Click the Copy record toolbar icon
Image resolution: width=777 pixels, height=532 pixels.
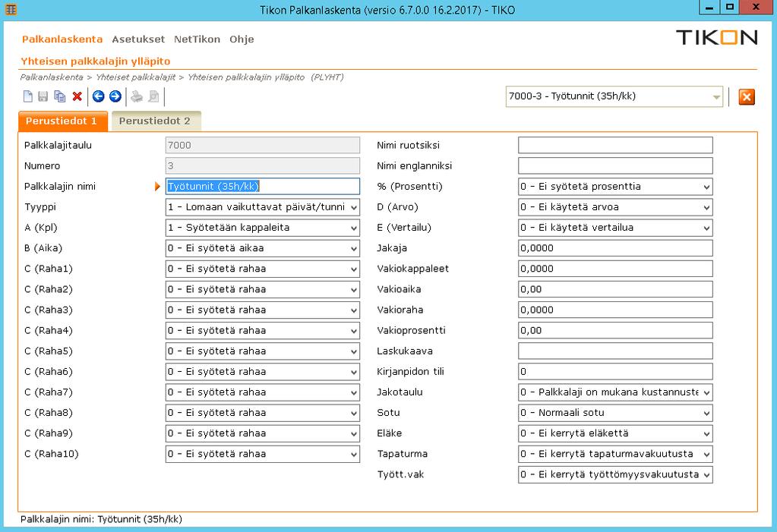60,96
